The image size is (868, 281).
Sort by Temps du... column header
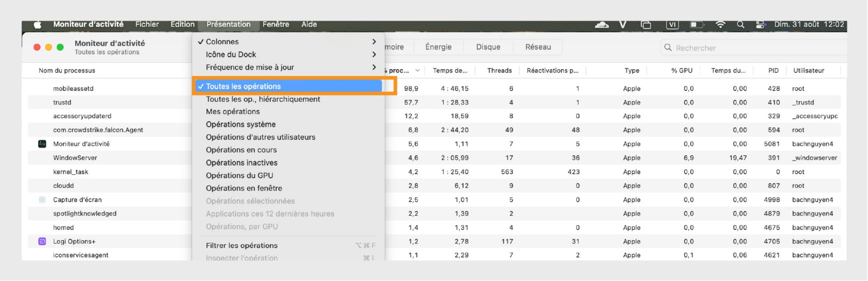coord(729,71)
